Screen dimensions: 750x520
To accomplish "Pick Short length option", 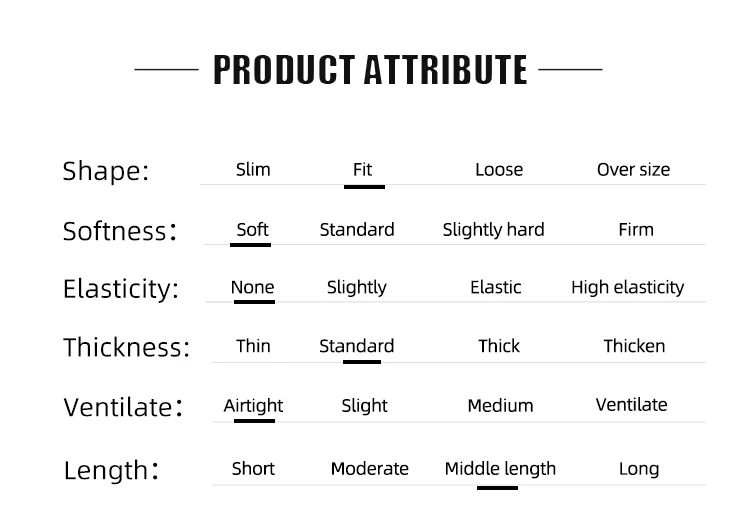I will 253,468.
